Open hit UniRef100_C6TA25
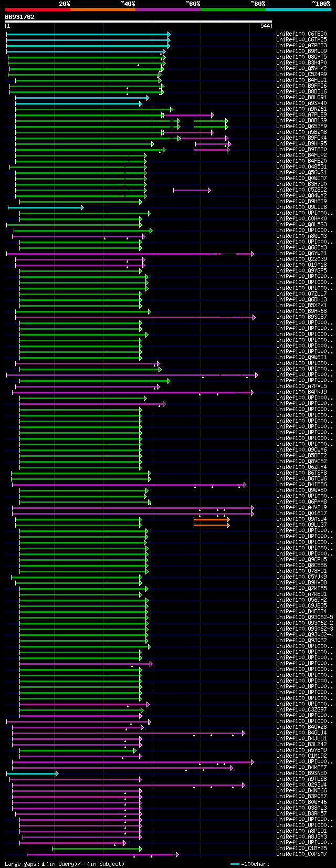336x868 pixels. [301, 40]
